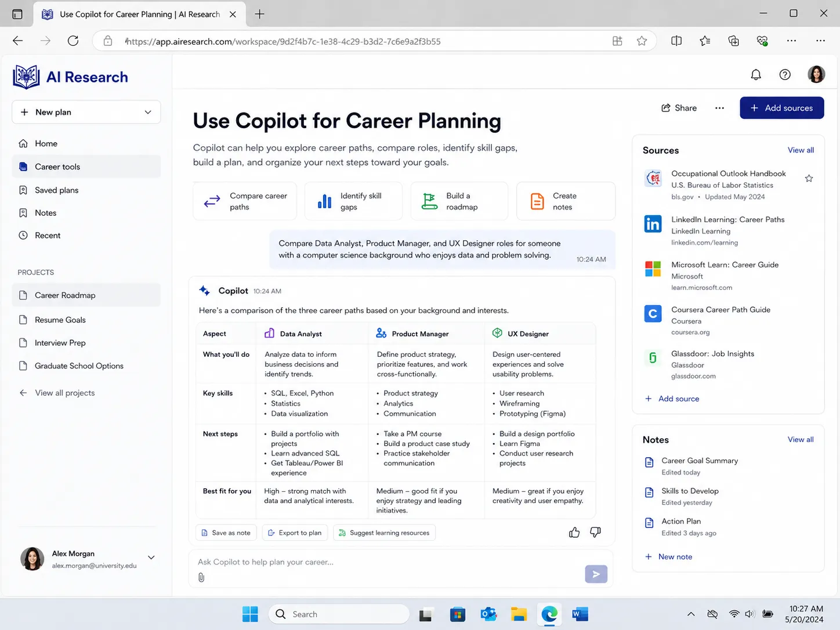Attach a file with the paperclip icon
The height and width of the screenshot is (630, 840).
pos(201,577)
